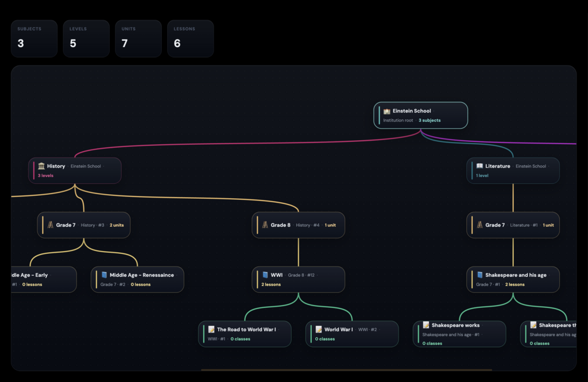Viewport: 588px width, 382px height.
Task: Click the World War I lesson memo icon
Action: click(x=319, y=329)
